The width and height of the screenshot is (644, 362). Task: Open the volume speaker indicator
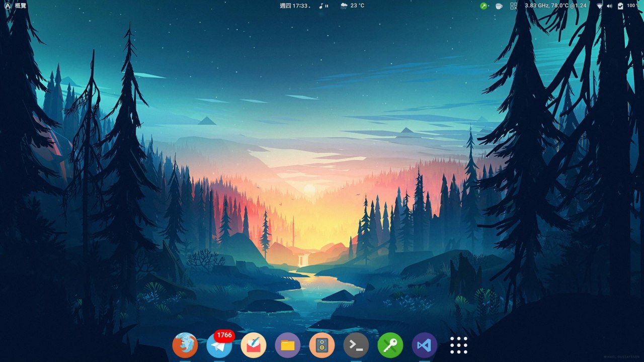click(610, 6)
